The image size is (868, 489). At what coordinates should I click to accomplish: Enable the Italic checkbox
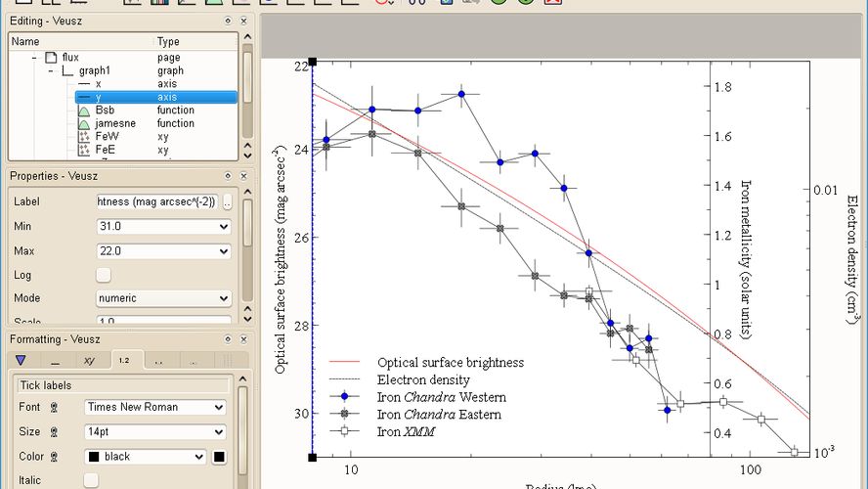coord(91,479)
